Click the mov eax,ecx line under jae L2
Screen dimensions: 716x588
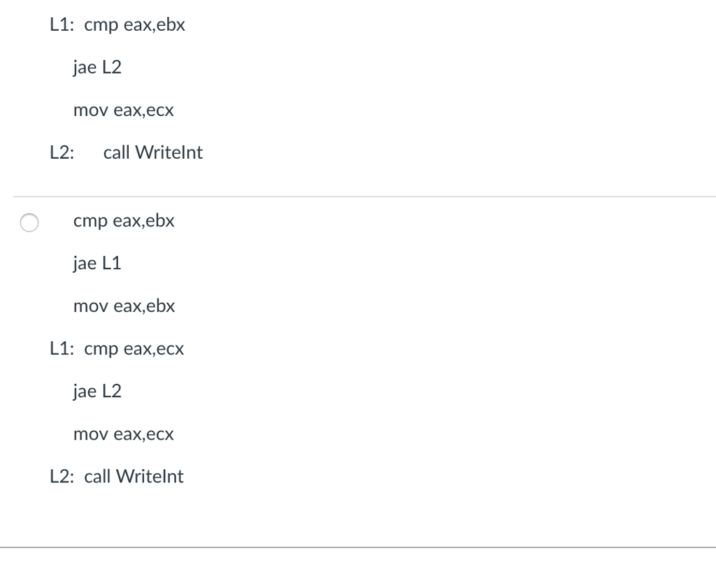[x=124, y=110]
